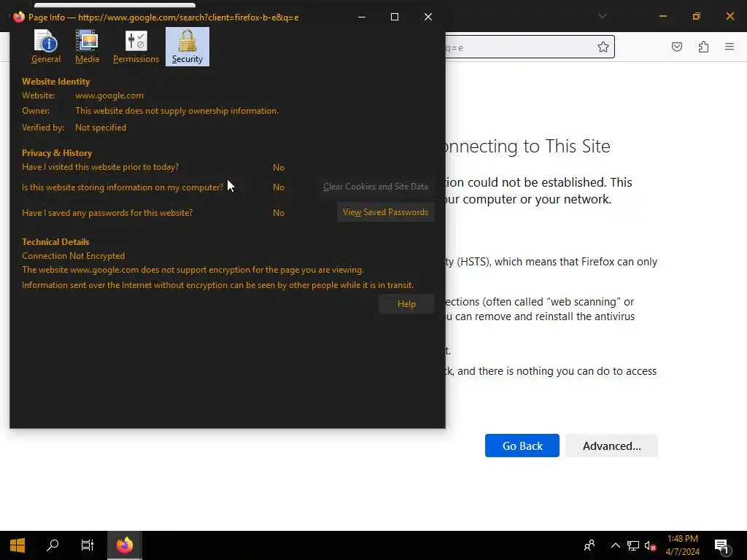The width and height of the screenshot is (747, 560).
Task: Open Advanced... options on error page
Action: tap(612, 446)
